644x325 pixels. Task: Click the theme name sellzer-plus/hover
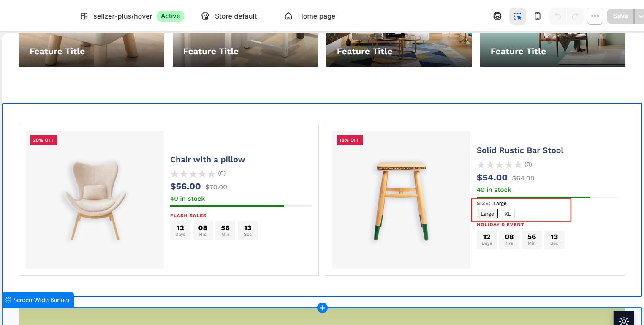[123, 16]
